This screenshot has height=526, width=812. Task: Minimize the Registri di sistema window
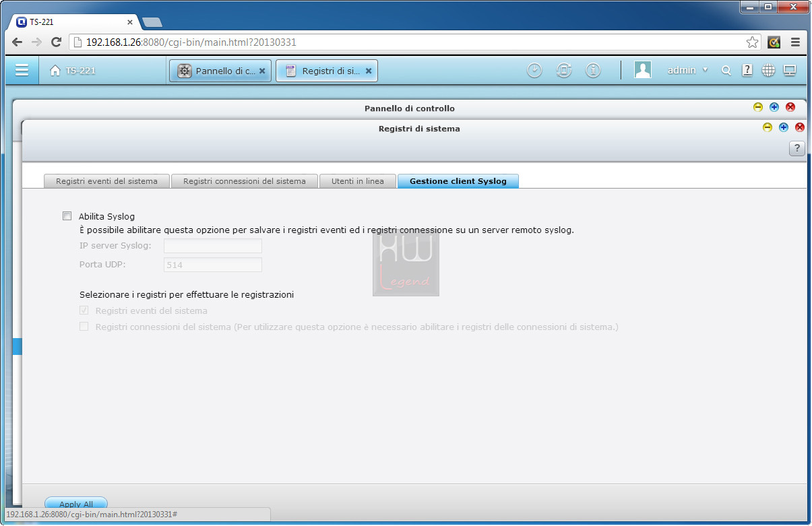coord(767,127)
